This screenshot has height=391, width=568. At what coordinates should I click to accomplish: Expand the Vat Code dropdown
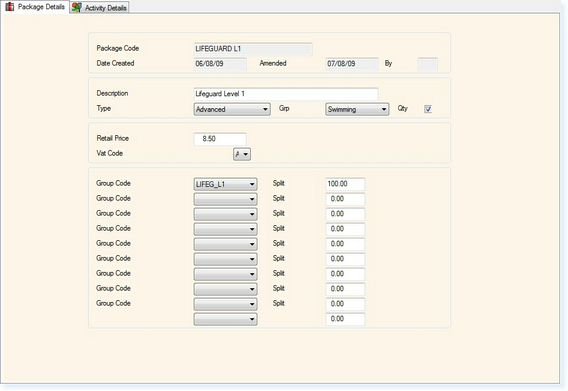(242, 154)
